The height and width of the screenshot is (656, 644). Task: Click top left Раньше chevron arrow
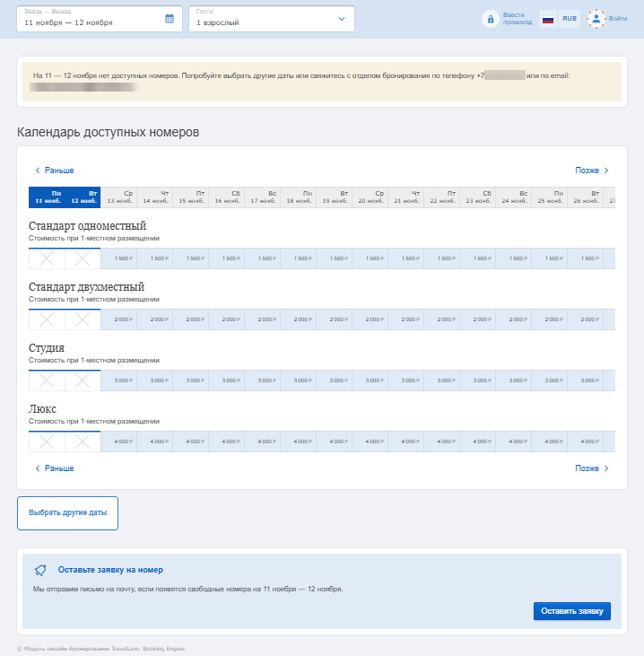[x=37, y=171]
